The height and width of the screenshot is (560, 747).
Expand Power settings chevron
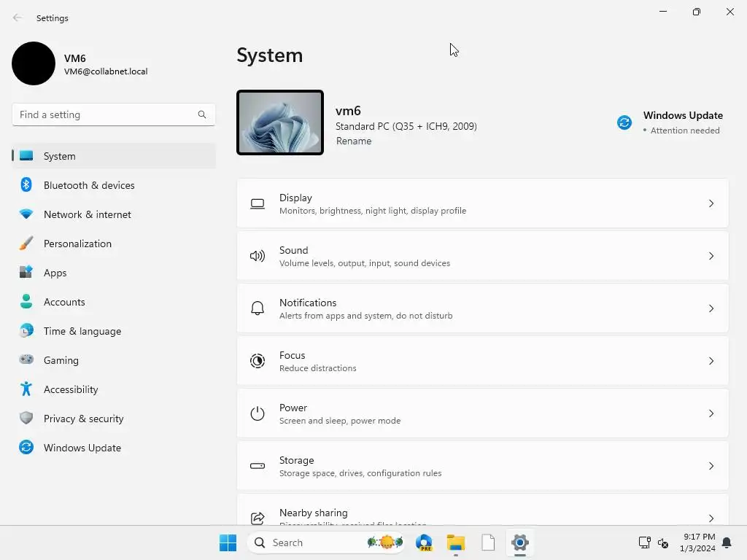click(x=711, y=413)
